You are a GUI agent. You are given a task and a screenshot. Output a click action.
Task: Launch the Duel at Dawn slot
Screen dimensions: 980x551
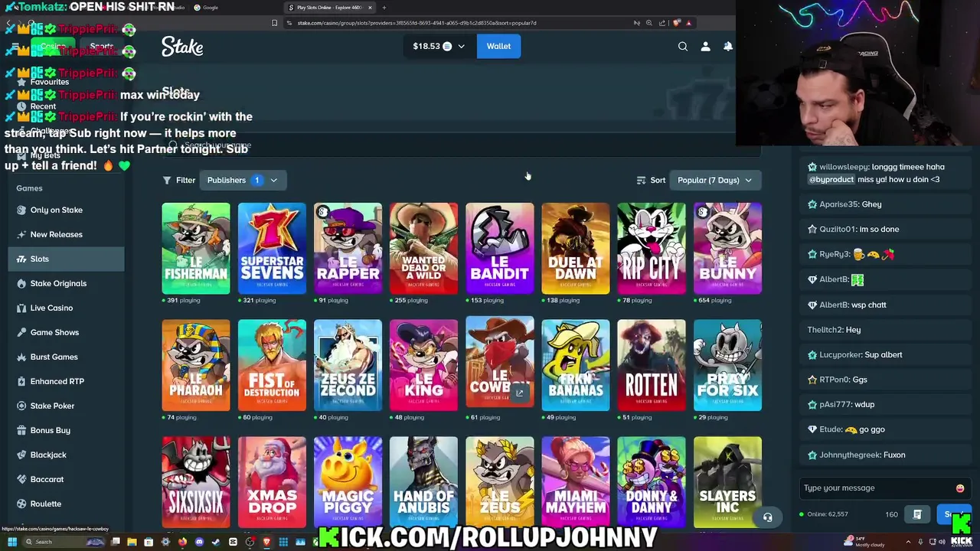(x=576, y=248)
